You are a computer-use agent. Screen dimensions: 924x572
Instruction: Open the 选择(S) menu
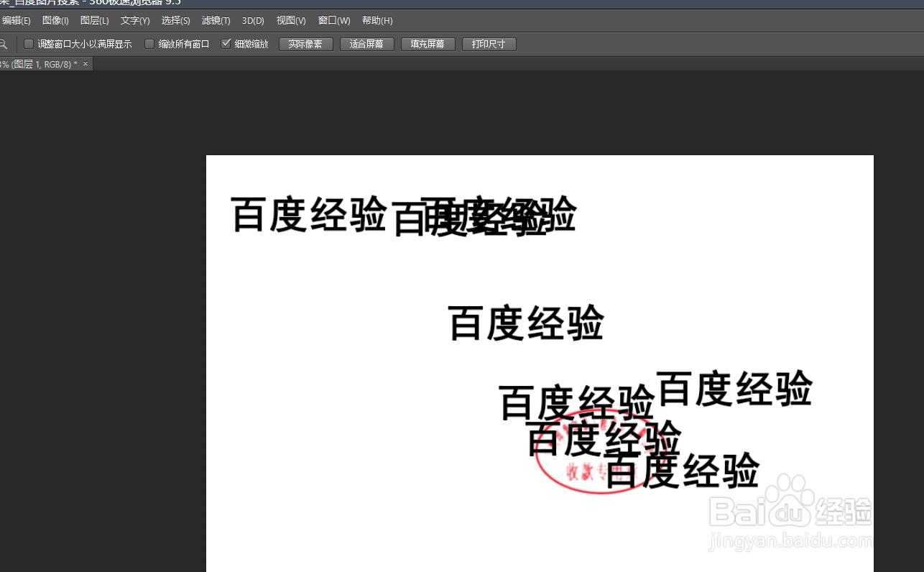176,21
